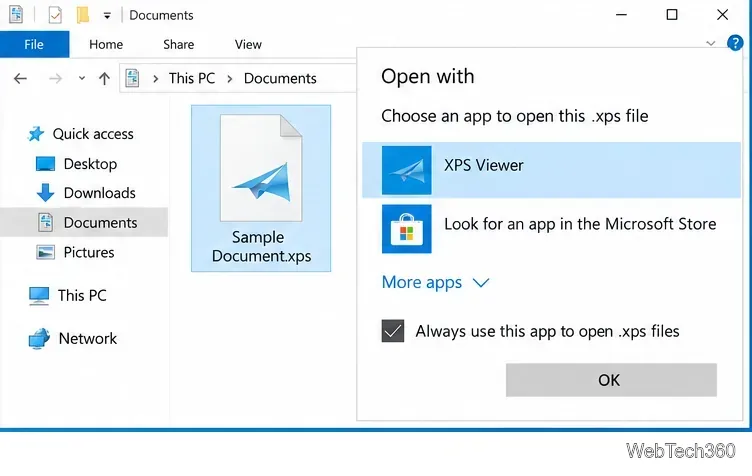Go forward with the right arrow
This screenshot has height=476, width=752.
[x=56, y=78]
